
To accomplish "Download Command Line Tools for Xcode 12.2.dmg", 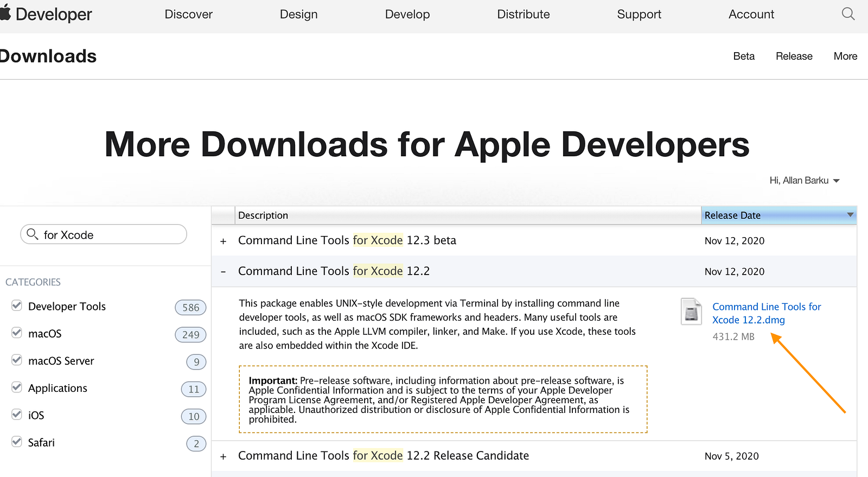I will pyautogui.click(x=767, y=313).
